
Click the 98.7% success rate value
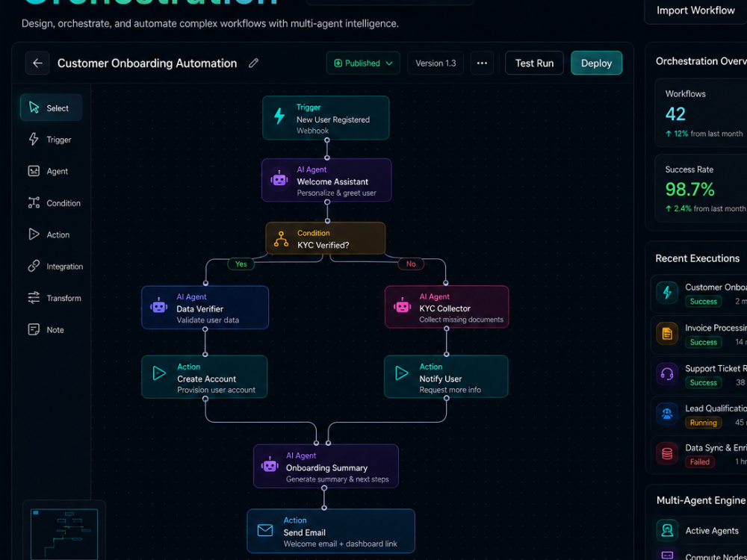click(689, 190)
